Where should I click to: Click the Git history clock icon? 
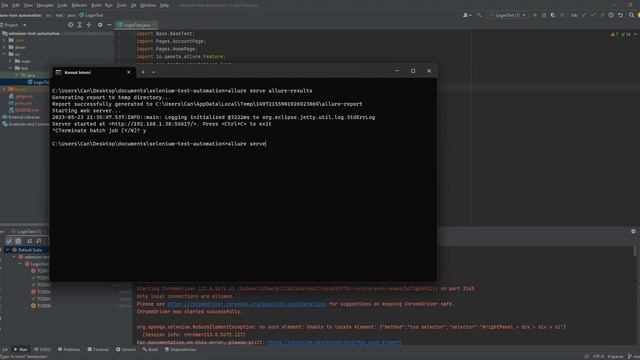pos(611,15)
